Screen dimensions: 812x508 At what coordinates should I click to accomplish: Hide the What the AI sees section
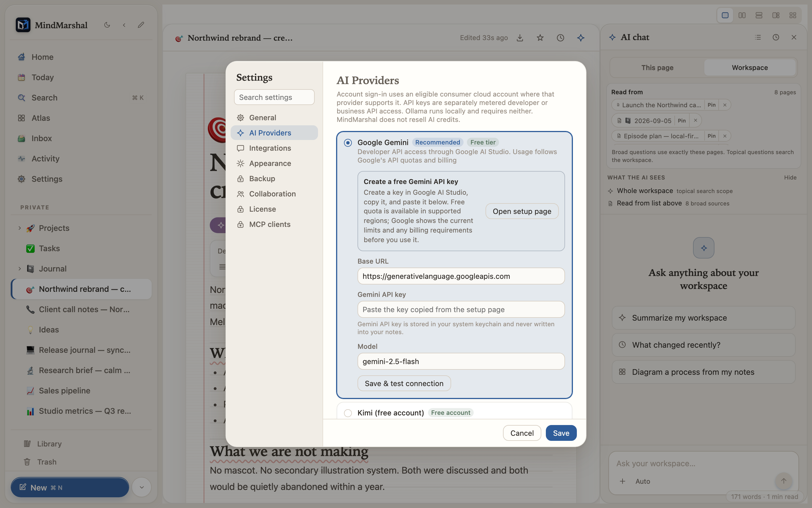tap(790, 178)
